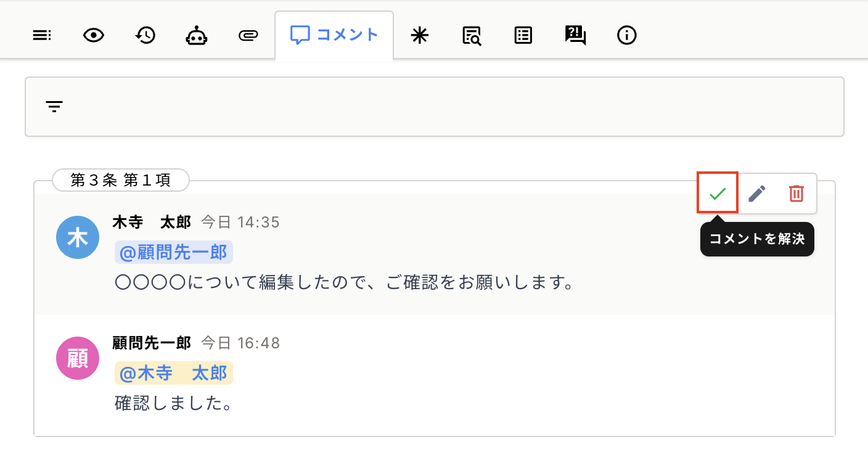
Task: Open the eye preview tab
Action: tap(93, 36)
